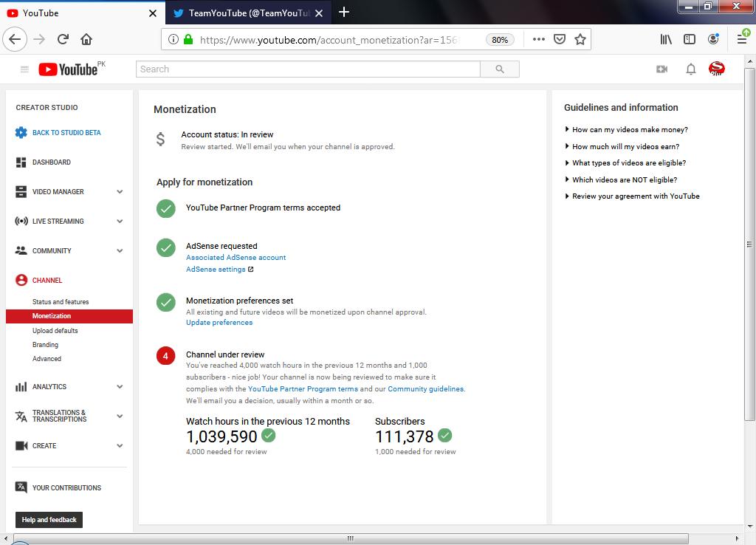Click the vertical page scrollbar
This screenshot has height=545, width=756.
(749, 244)
